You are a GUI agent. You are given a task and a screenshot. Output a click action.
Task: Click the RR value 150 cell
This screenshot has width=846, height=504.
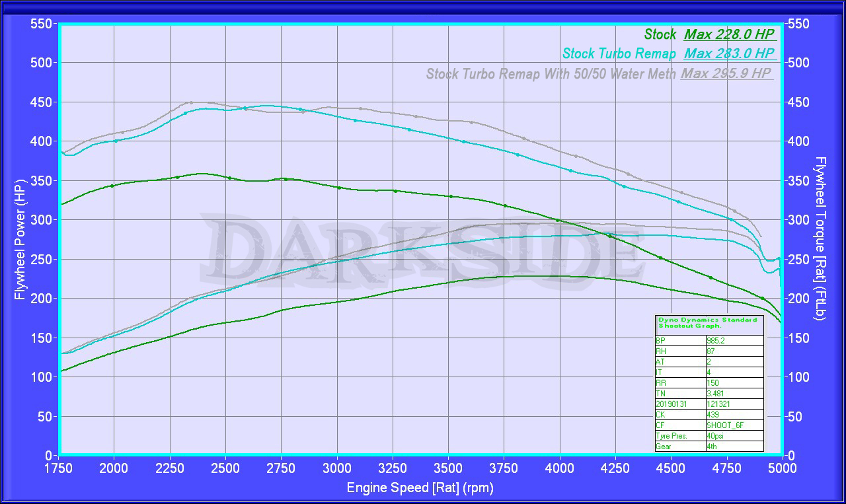coord(734,383)
